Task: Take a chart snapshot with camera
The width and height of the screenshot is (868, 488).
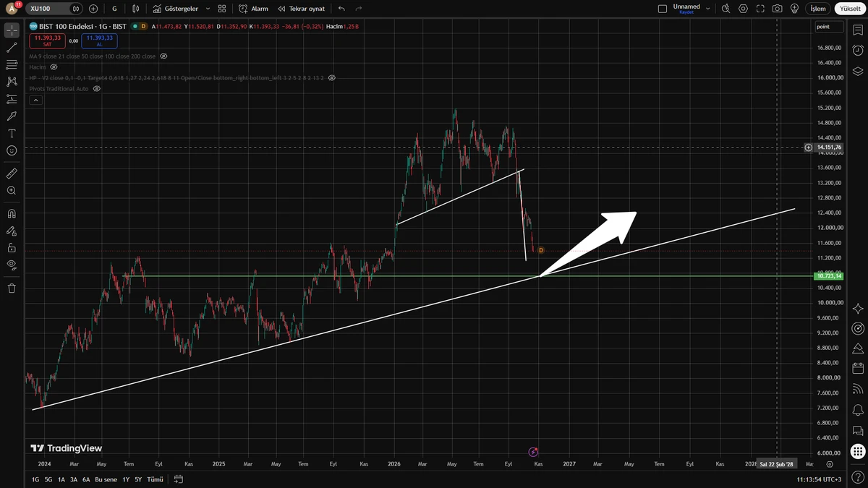Action: (x=777, y=9)
